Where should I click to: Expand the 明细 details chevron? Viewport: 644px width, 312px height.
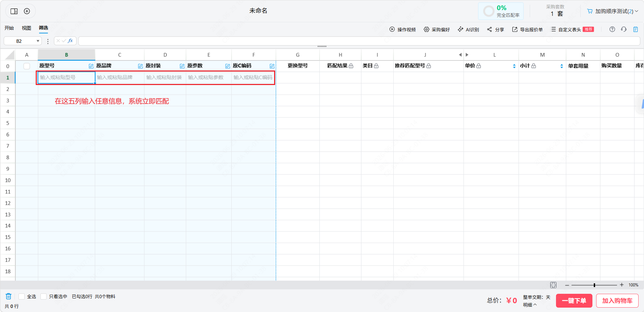point(535,305)
